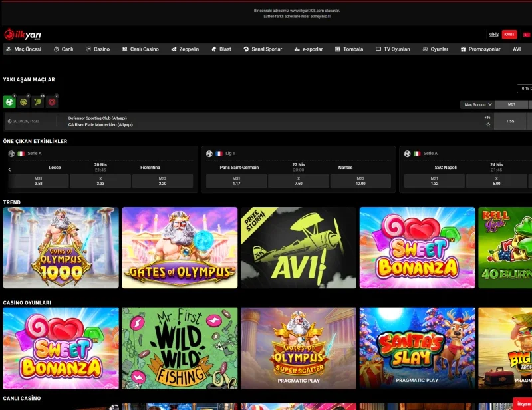532x410 pixels.
Task: Open 40 Burning Bell Link game
Action: point(505,248)
